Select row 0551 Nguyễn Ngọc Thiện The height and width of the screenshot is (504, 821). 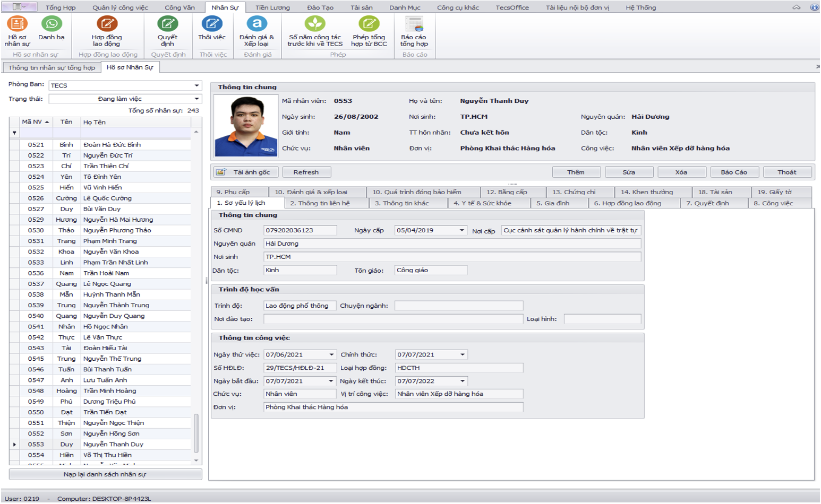[101, 423]
